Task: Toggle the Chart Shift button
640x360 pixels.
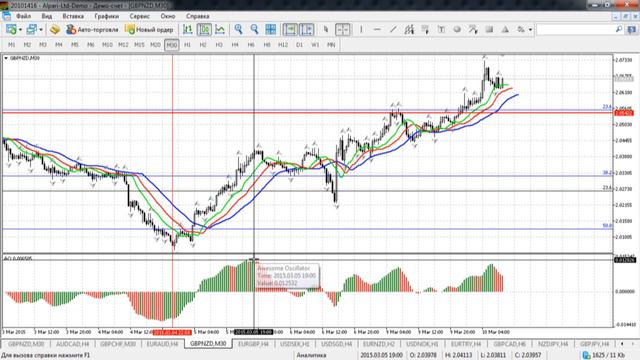Action: [307, 29]
